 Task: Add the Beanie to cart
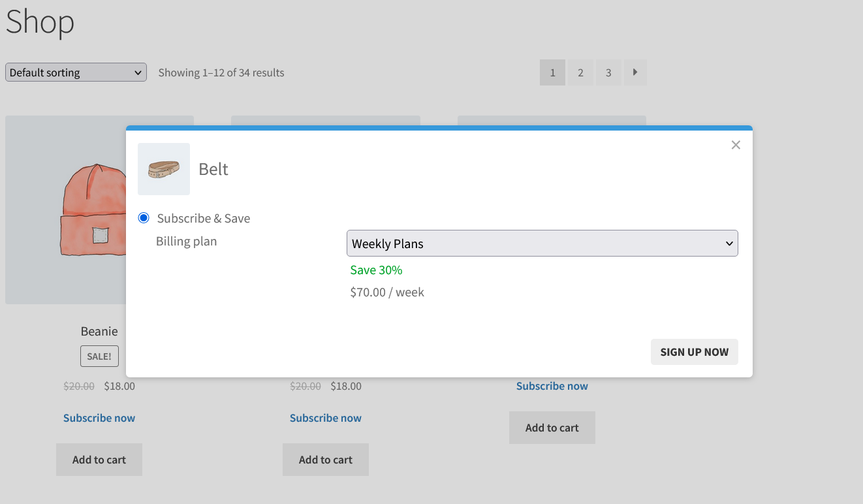(99, 460)
